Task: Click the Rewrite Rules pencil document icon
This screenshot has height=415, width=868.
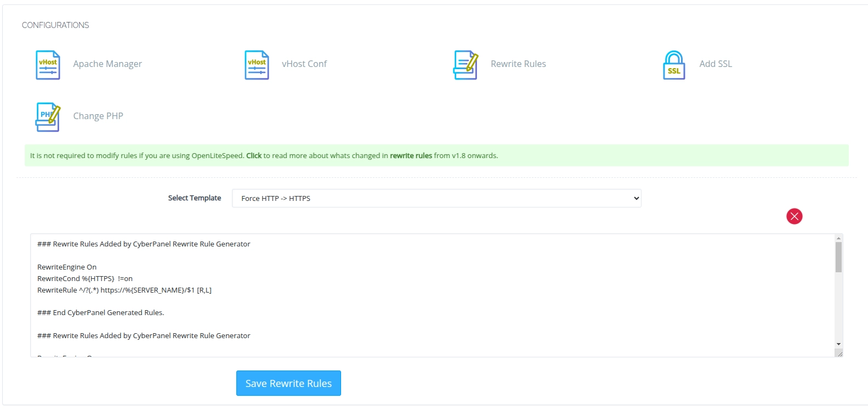Action: pyautogui.click(x=466, y=65)
